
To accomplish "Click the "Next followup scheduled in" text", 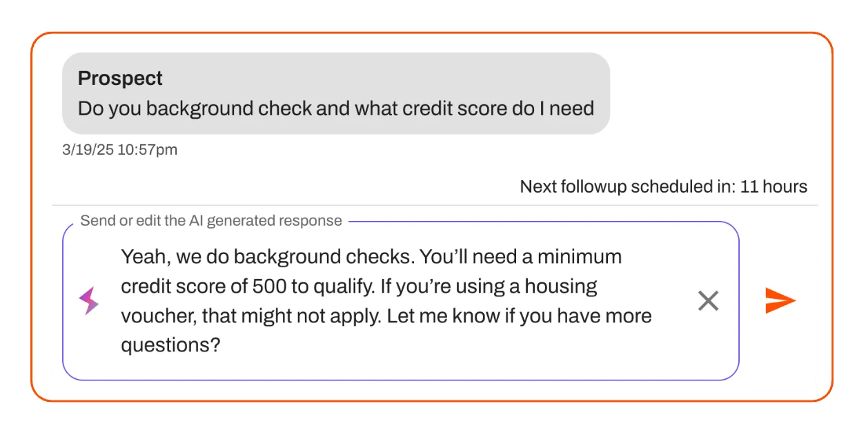I will click(627, 186).
